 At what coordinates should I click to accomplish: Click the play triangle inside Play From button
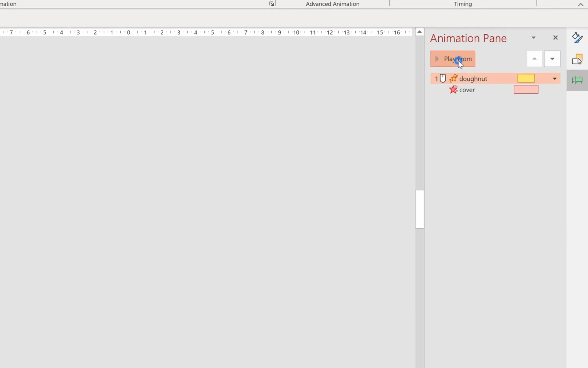point(437,59)
